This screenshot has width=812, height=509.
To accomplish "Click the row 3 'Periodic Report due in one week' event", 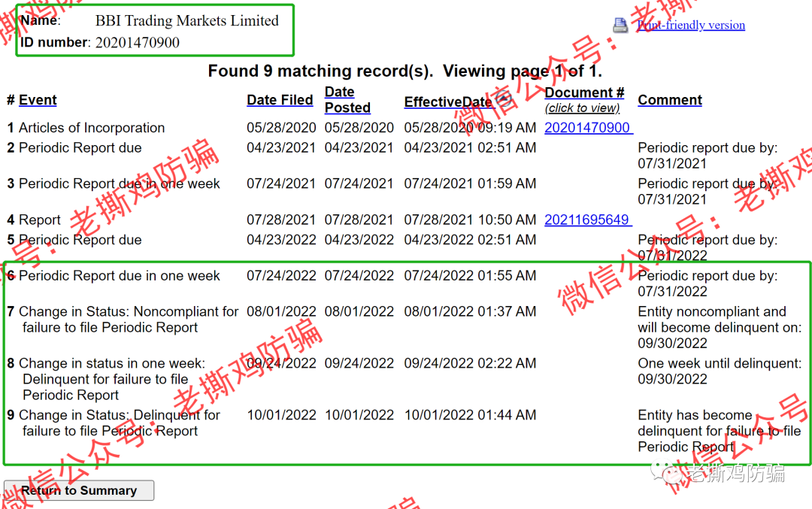I will (120, 183).
